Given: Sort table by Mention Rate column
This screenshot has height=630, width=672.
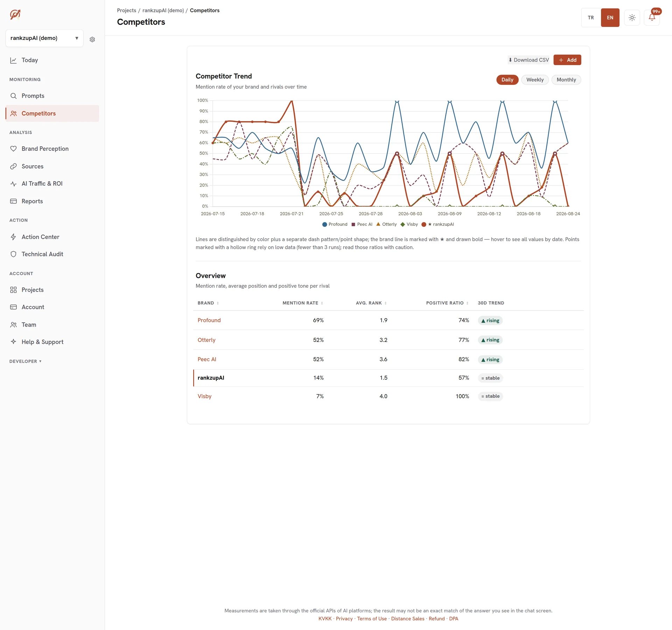Looking at the screenshot, I should click(x=303, y=303).
